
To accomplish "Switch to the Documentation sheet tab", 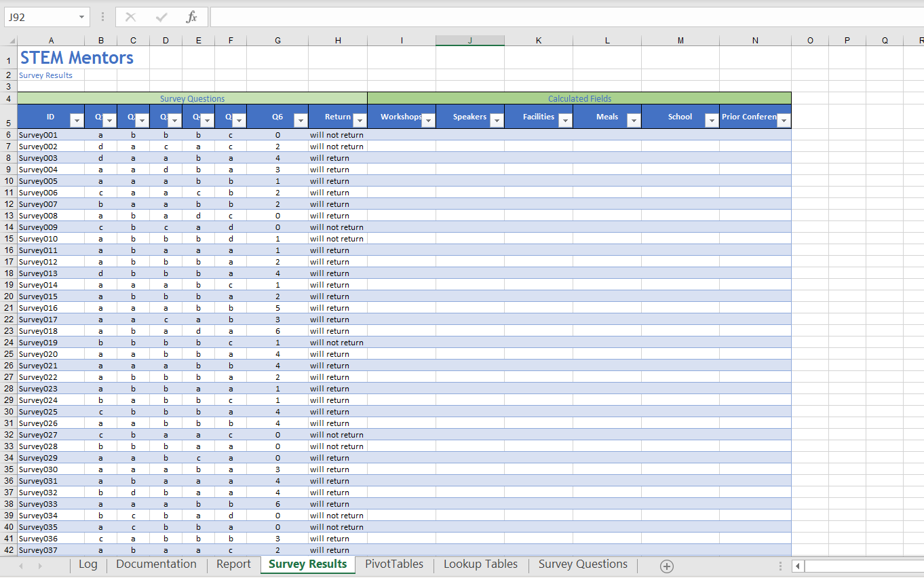I will coord(157,564).
